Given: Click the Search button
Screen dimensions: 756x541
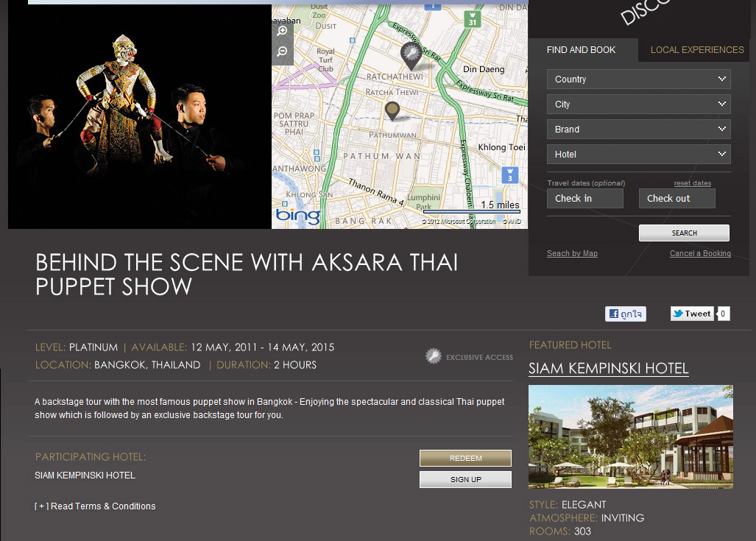Looking at the screenshot, I should point(684,233).
